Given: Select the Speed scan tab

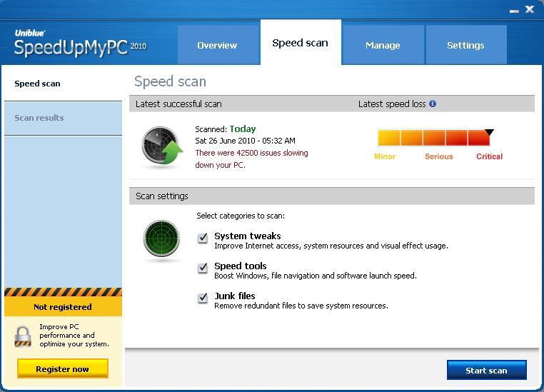Looking at the screenshot, I should coord(301,42).
